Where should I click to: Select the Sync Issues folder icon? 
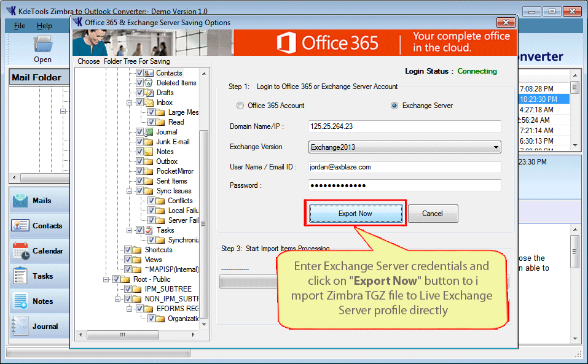[149, 191]
